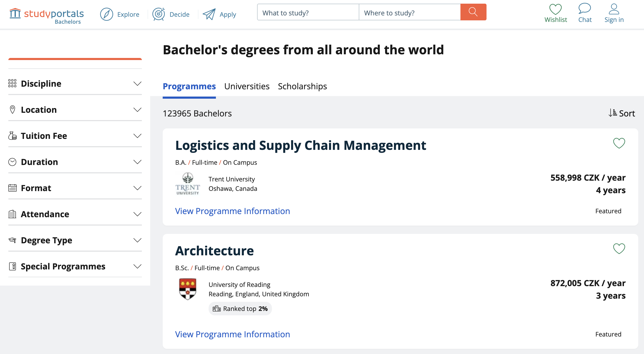Open the Sort results icon
The image size is (644, 354).
pos(613,113)
